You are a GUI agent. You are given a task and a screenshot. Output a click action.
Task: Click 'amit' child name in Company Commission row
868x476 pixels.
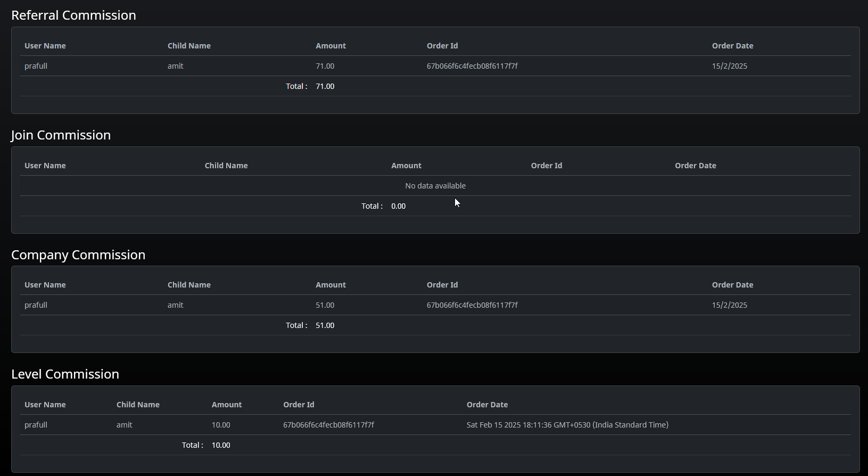[175, 305]
